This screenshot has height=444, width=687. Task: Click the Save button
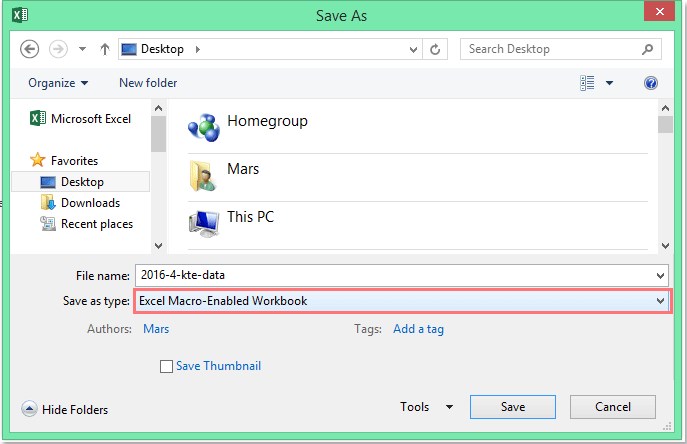pyautogui.click(x=513, y=407)
